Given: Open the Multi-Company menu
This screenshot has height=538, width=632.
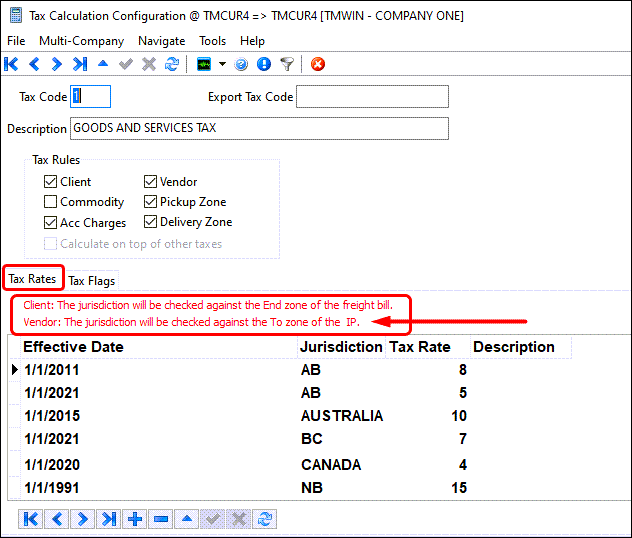Looking at the screenshot, I should pos(81,41).
